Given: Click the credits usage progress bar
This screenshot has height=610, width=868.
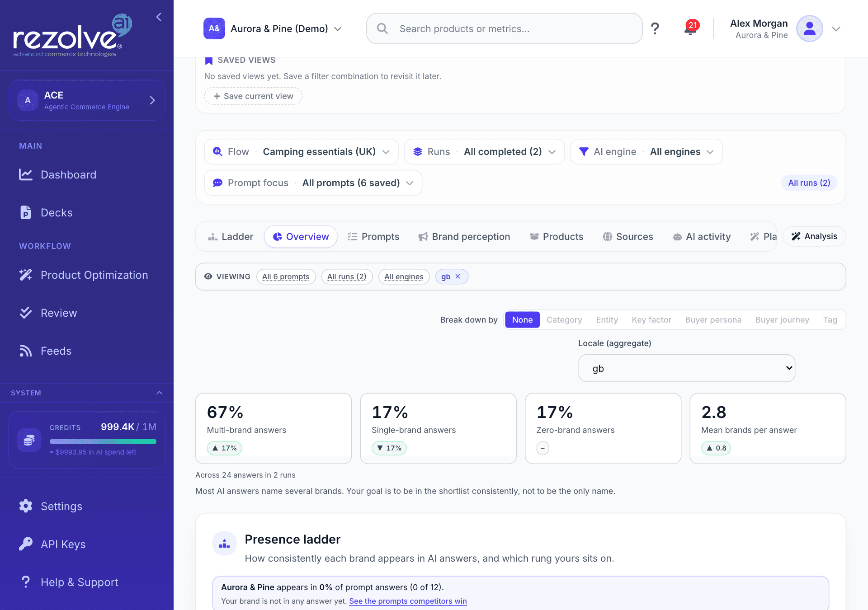Looking at the screenshot, I should 103,441.
